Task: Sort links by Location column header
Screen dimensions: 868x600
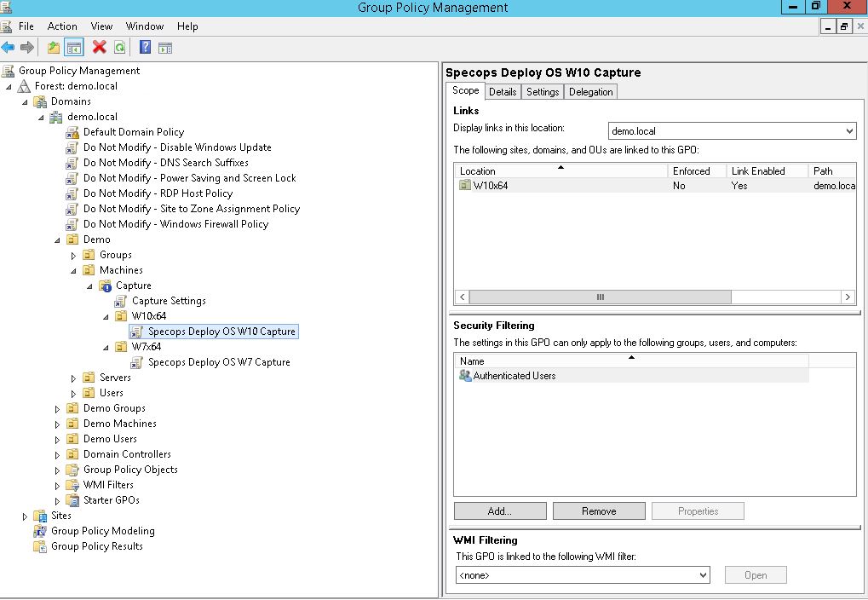Action: tap(560, 170)
